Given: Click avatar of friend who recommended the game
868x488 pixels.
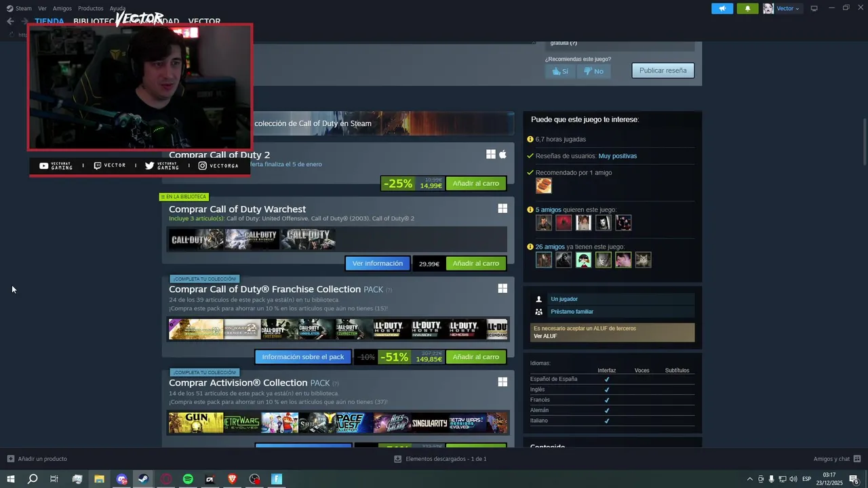Looking at the screenshot, I should tap(544, 186).
